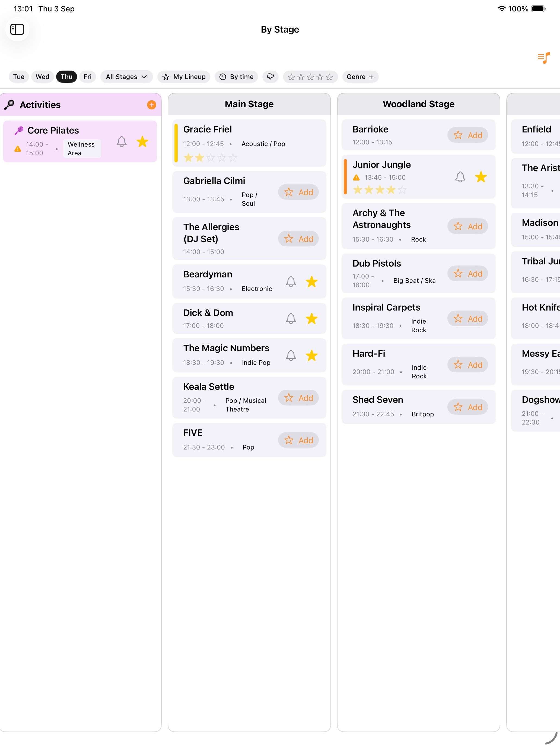
Task: Unstar Junior Jungle from lineup
Action: (481, 177)
